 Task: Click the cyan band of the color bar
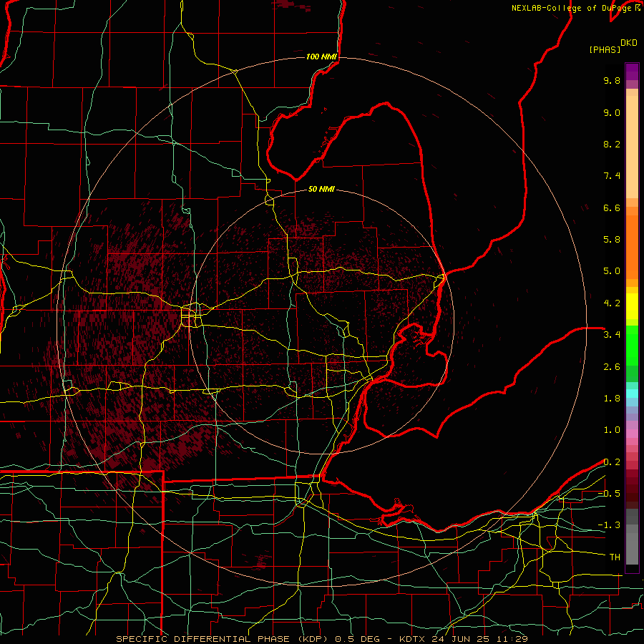632,393
